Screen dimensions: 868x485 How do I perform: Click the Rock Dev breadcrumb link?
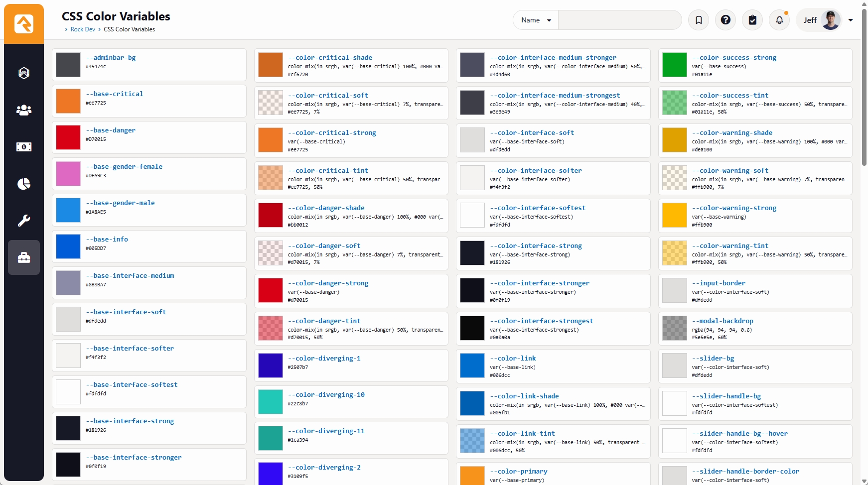point(83,29)
